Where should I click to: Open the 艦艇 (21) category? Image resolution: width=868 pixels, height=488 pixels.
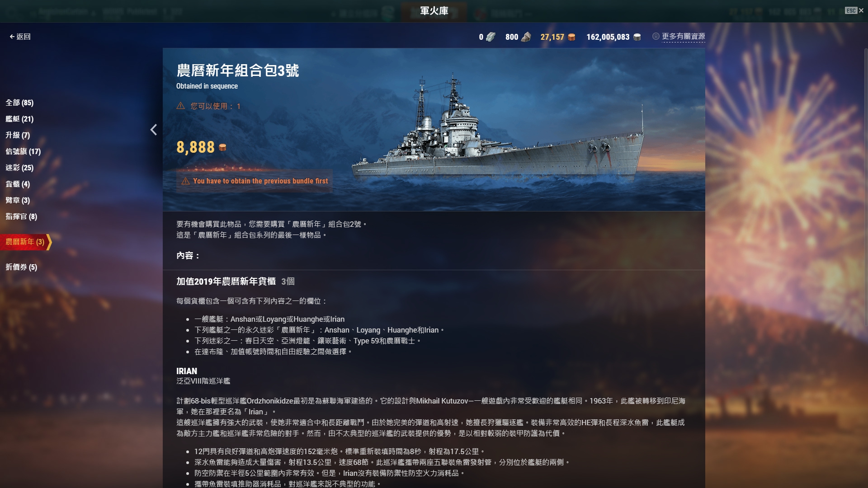[19, 119]
